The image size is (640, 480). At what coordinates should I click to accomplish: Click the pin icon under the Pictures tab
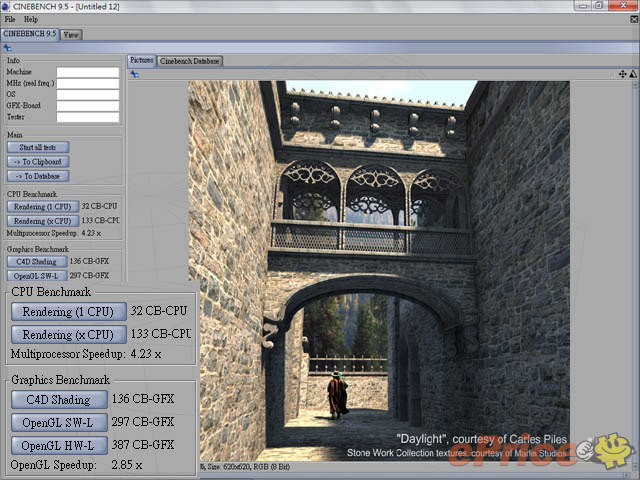[134, 74]
